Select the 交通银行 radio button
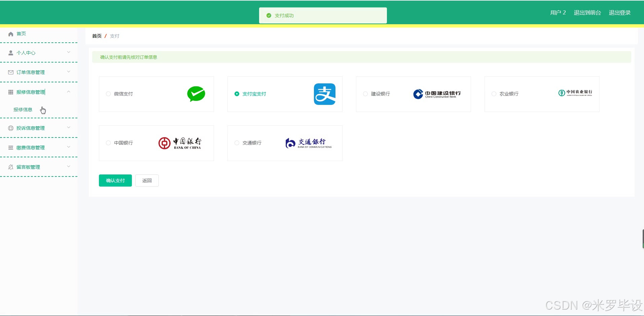644x316 pixels. point(237,143)
